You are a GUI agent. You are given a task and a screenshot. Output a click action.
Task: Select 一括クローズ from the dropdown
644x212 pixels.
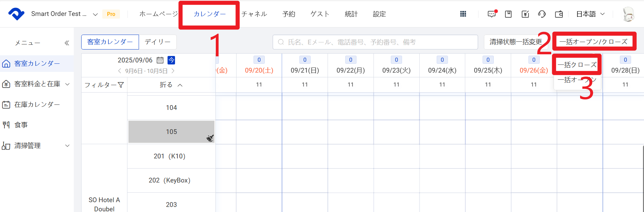coord(577,65)
